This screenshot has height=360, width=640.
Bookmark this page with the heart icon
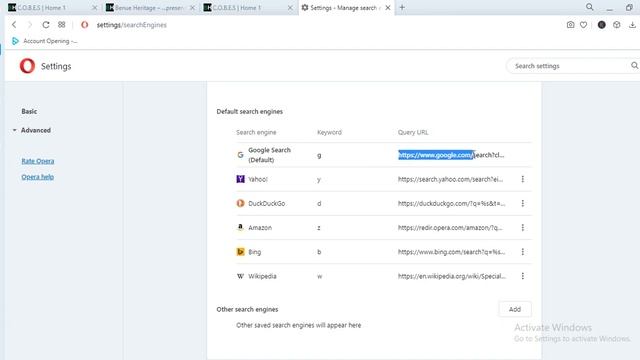point(584,25)
